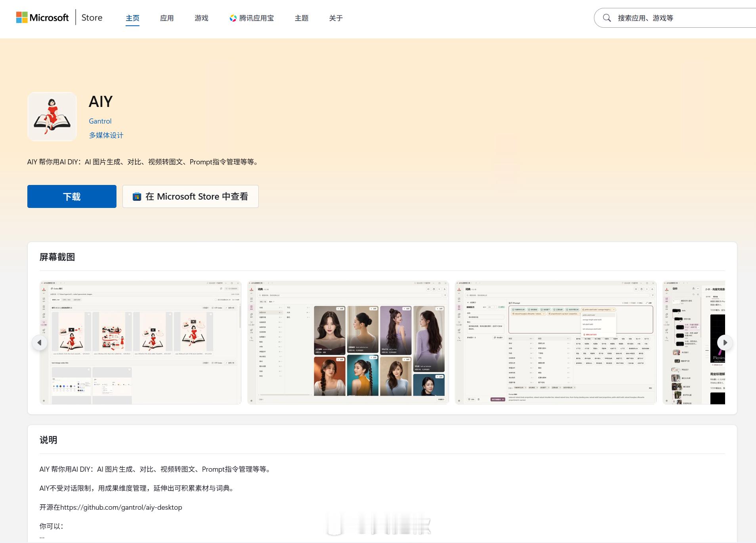756x543 pixels.
Task: Click the Microsoft logo in the header
Action: pos(42,17)
